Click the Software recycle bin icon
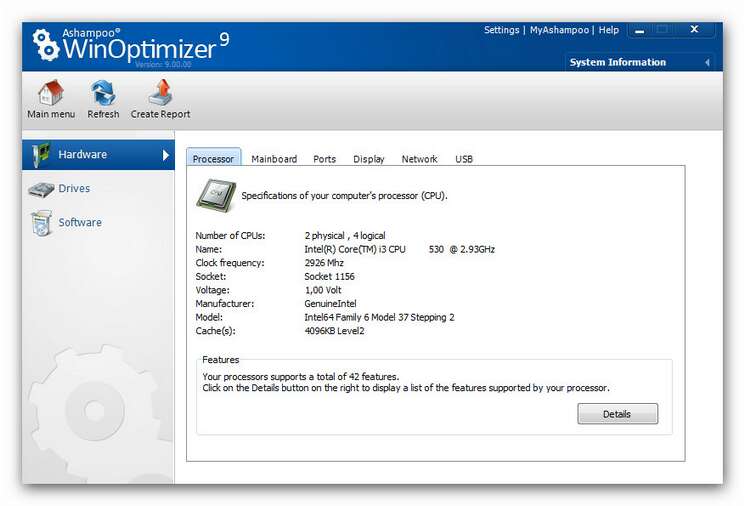Viewport: 745px width, 506px height. coord(41,223)
